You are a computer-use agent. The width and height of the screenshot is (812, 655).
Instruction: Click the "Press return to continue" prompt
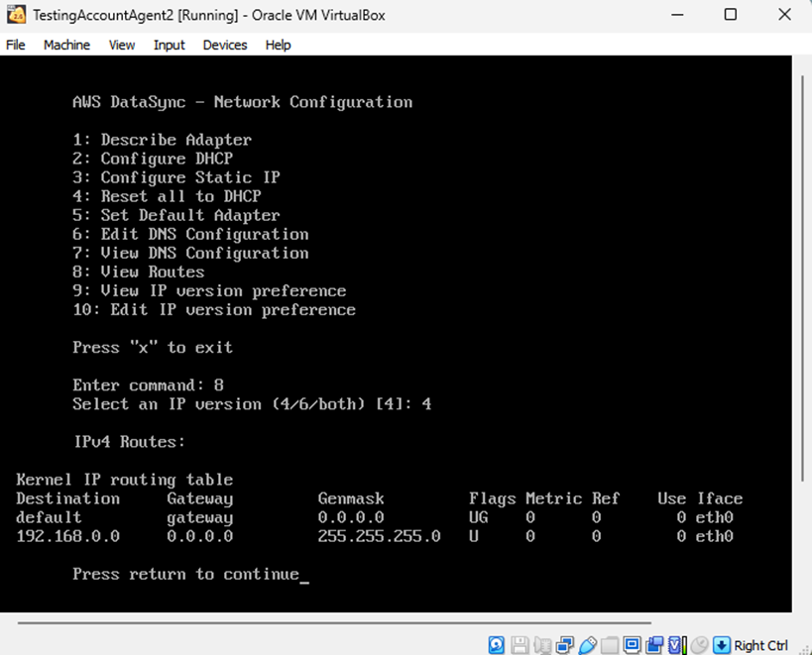pos(186,575)
